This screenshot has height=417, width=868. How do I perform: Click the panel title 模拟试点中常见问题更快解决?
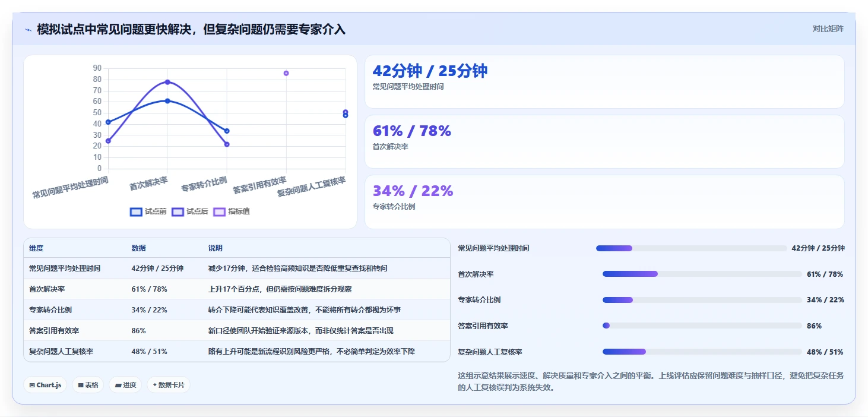coord(191,30)
